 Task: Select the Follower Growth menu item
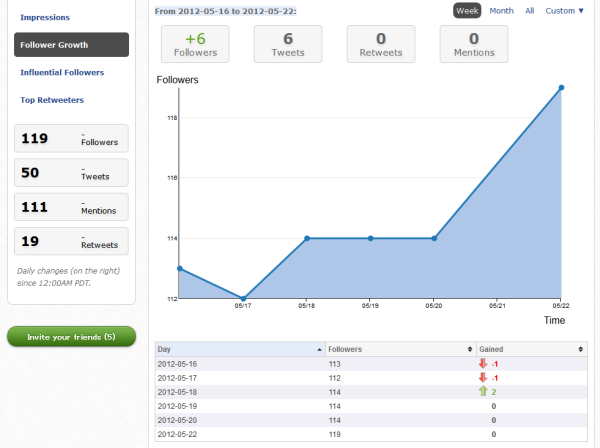[71, 45]
